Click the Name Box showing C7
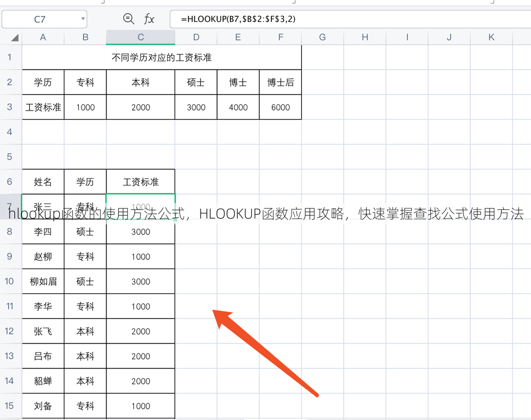This screenshot has height=420, width=531. tap(44, 19)
